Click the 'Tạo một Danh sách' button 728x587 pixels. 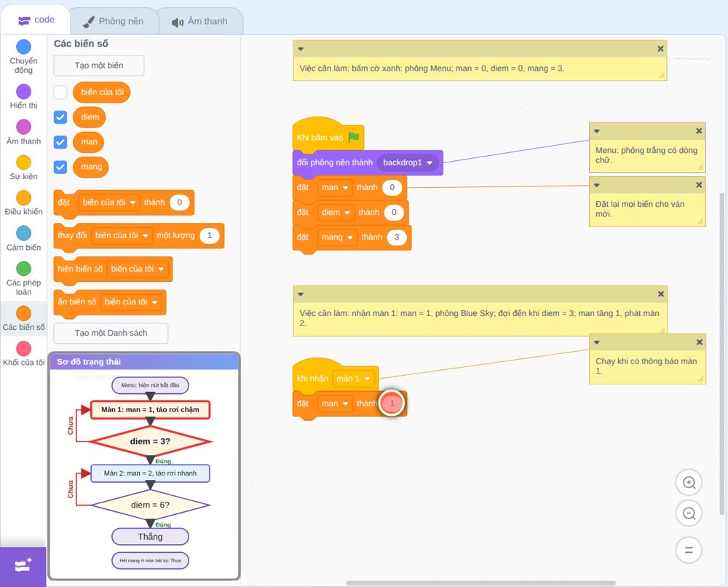(x=111, y=333)
